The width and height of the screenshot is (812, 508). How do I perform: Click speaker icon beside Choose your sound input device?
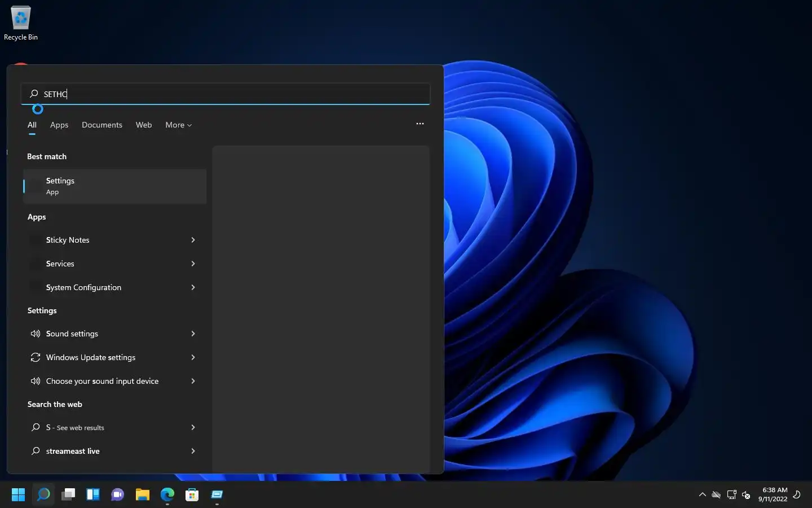(x=36, y=381)
